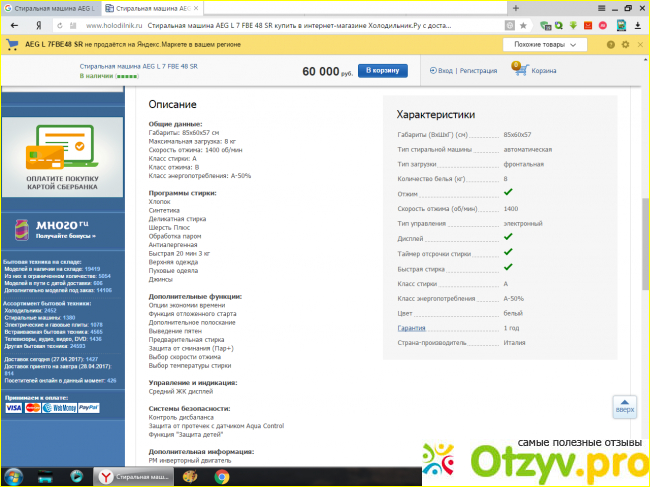Click the WebMoney payment icon
Viewport: 650px width, 487px height.
pyautogui.click(x=58, y=408)
